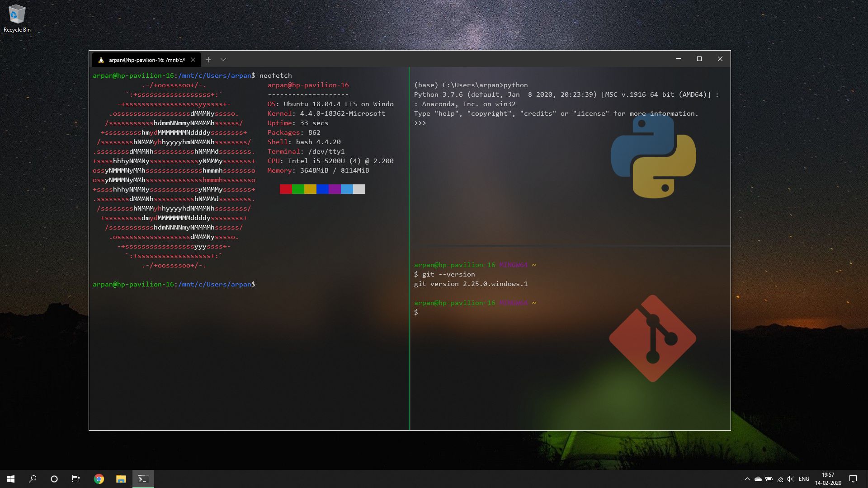
Task: Open Google Chrome from the taskbar
Action: click(x=99, y=479)
